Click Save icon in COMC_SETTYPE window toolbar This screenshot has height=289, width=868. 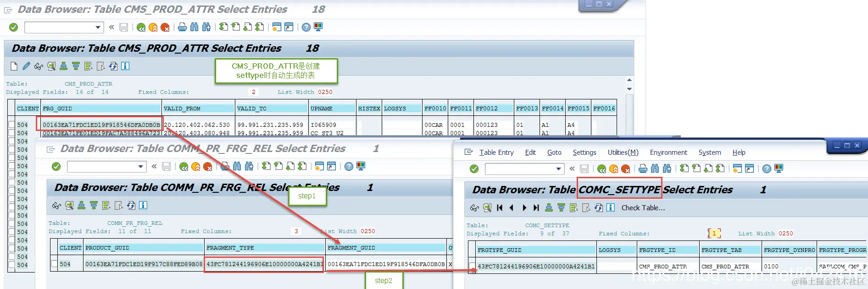(x=584, y=169)
